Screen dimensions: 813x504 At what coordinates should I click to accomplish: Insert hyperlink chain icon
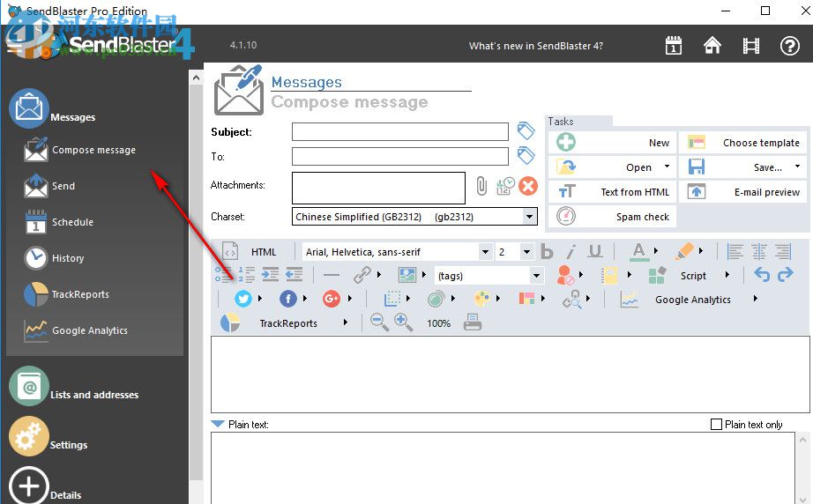click(x=362, y=275)
